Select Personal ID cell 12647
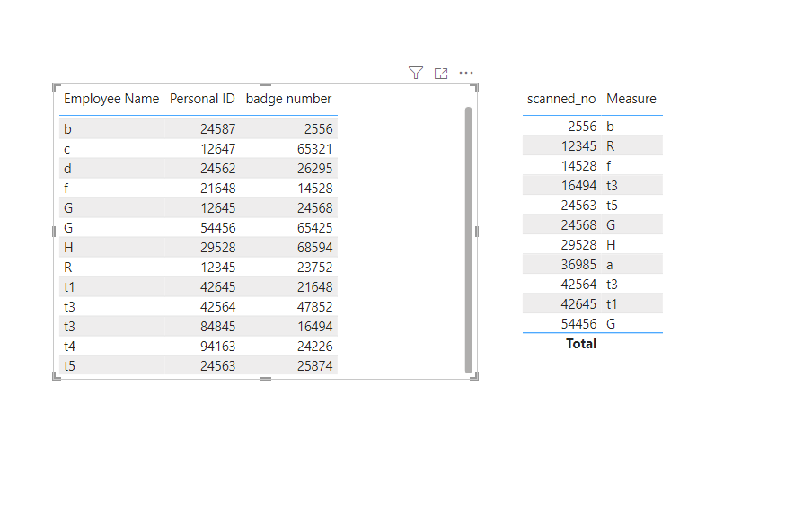812x509 pixels. pos(218,149)
